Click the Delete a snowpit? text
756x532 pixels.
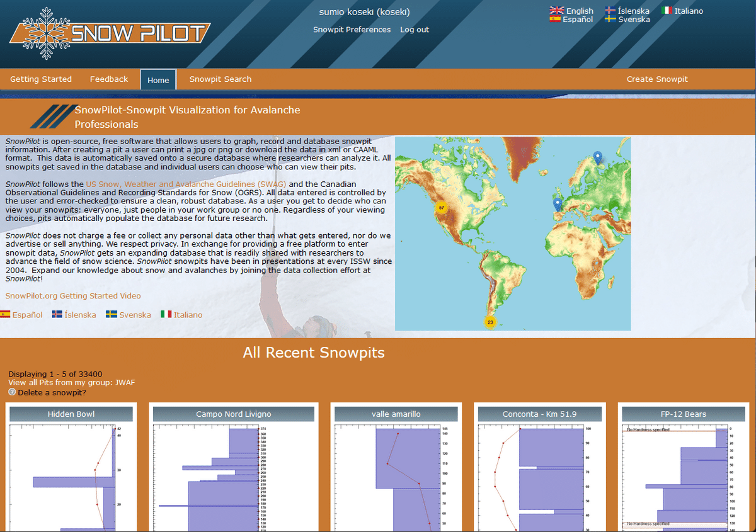pos(52,392)
